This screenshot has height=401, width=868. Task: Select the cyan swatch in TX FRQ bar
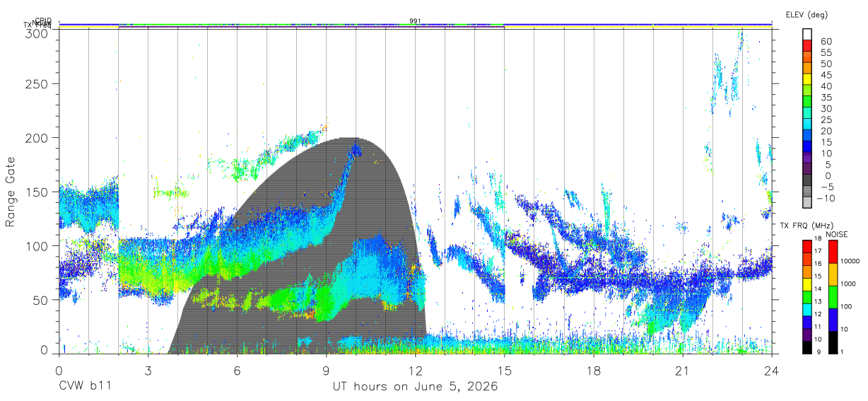[807, 310]
